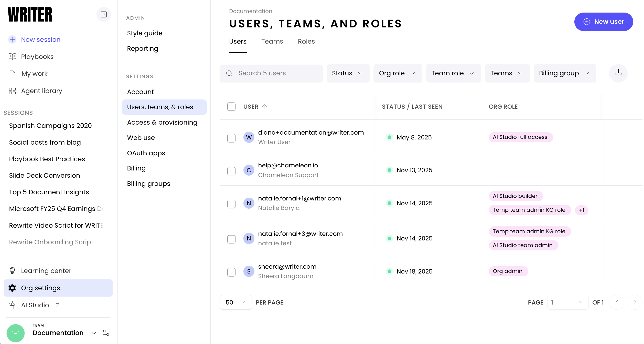
Task: Click the Learning center lightbulb icon
Action: [x=12, y=271]
